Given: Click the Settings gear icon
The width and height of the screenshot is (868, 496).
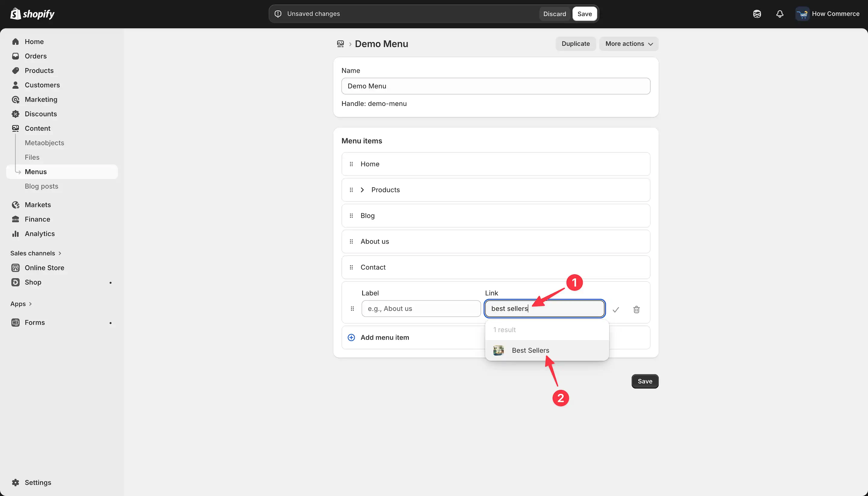Looking at the screenshot, I should click(15, 482).
